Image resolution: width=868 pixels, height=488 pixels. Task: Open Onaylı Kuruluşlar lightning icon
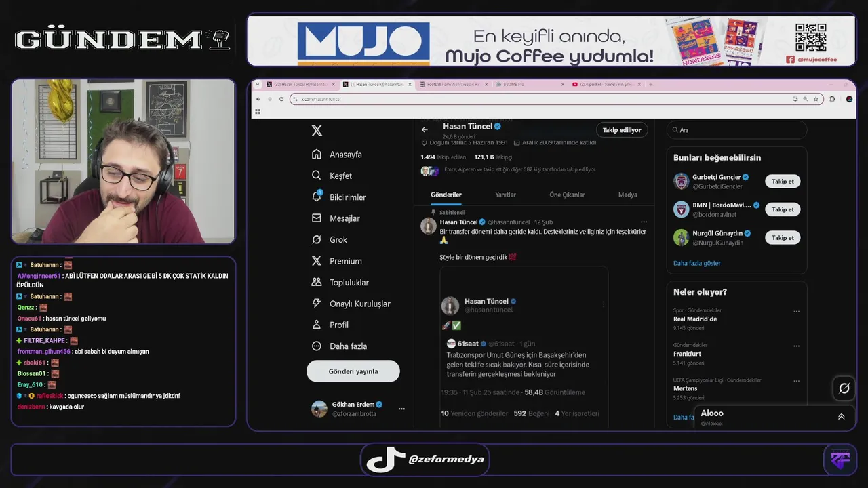(317, 304)
